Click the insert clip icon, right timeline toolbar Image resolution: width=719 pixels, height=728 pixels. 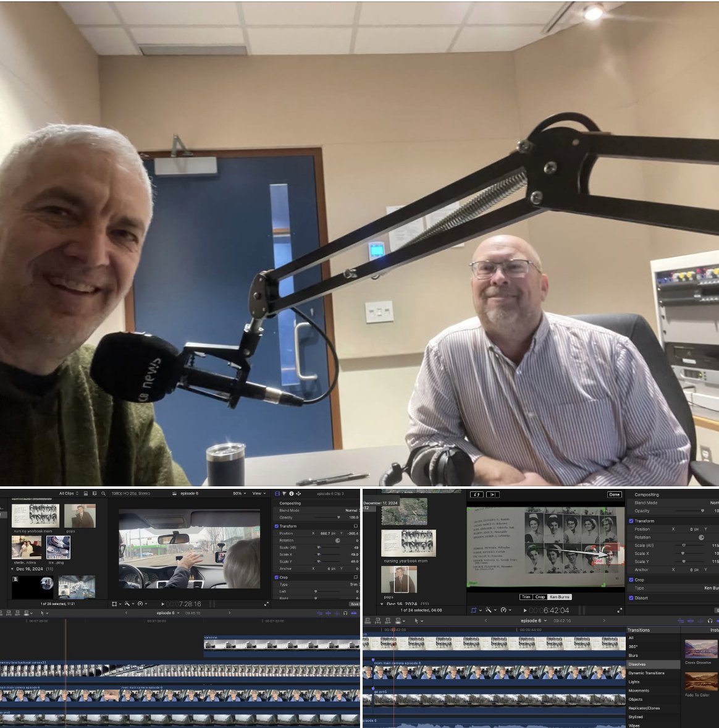point(378,620)
